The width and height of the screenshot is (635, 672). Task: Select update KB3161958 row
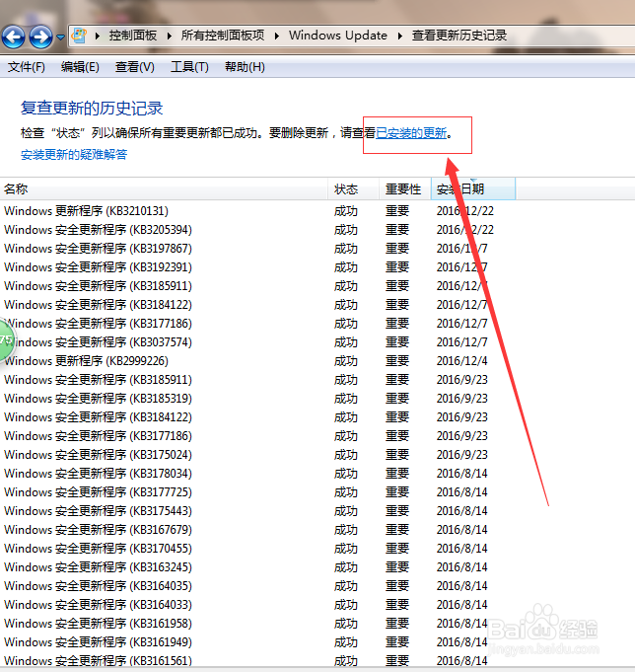(x=257, y=624)
